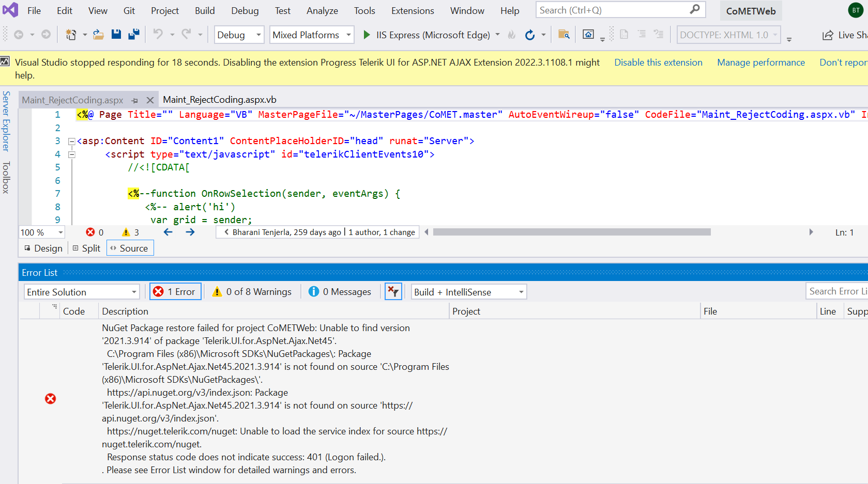Toggle the 0 Messages filter

click(x=340, y=292)
